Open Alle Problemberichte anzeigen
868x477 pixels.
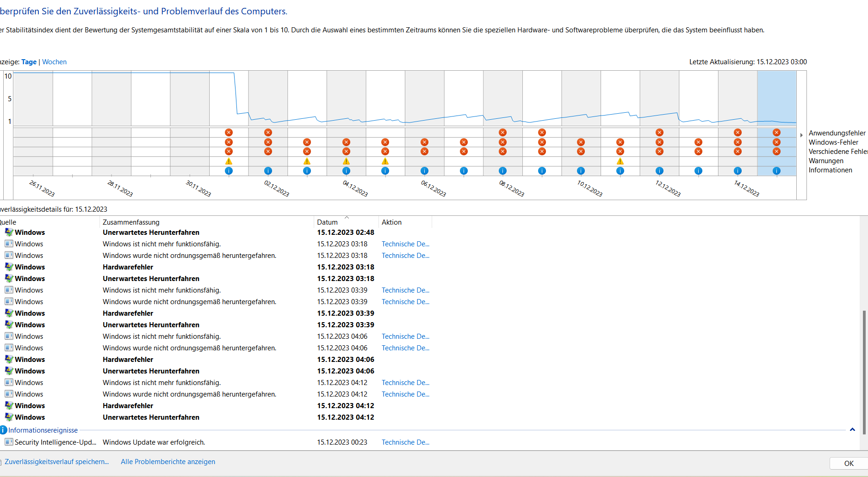168,462
